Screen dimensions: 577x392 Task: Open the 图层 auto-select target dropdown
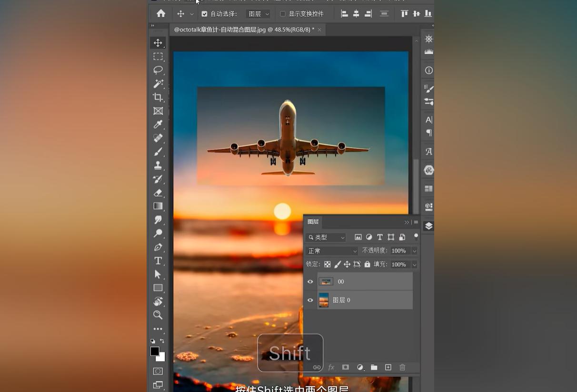[x=259, y=14]
